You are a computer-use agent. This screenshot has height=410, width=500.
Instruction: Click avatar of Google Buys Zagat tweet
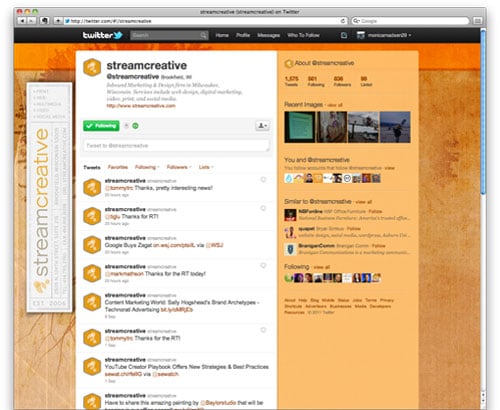tap(92, 245)
